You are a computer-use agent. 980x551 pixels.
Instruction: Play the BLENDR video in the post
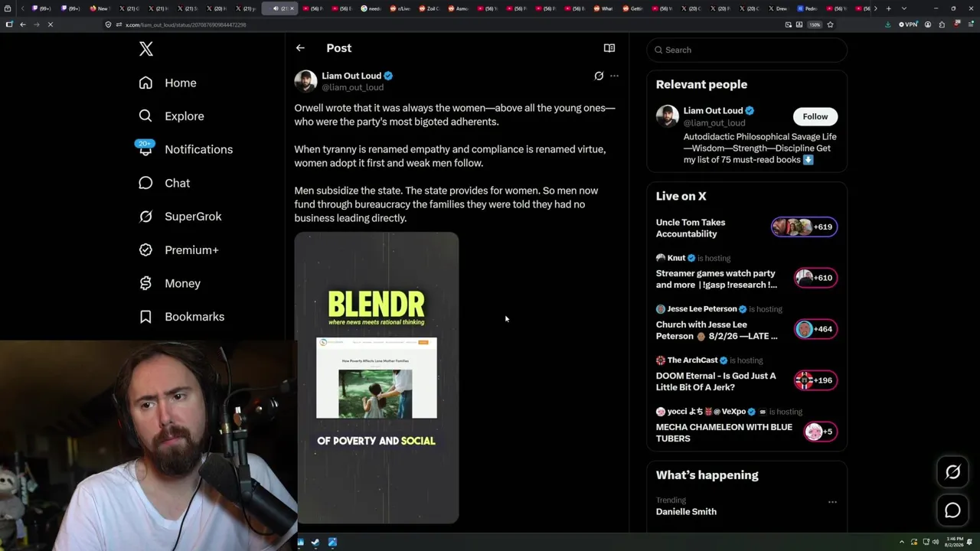(x=377, y=378)
